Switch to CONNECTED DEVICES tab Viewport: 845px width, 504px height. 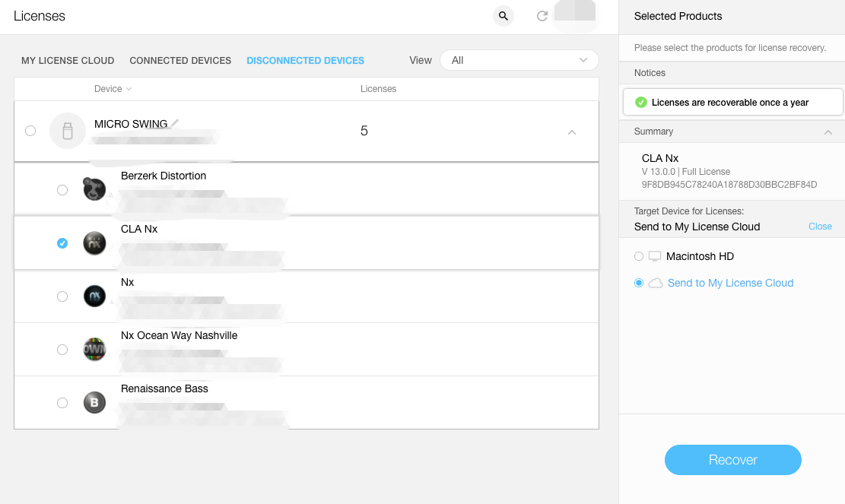[180, 61]
